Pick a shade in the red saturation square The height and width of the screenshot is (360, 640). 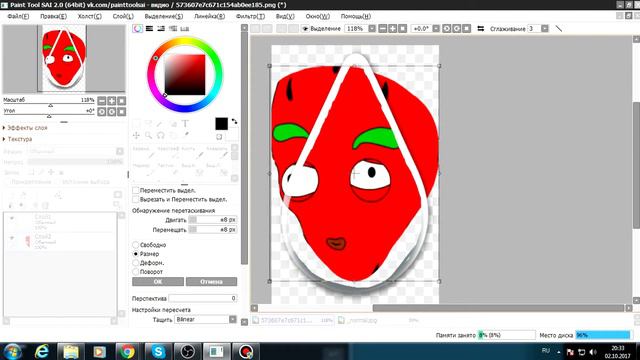[185, 75]
